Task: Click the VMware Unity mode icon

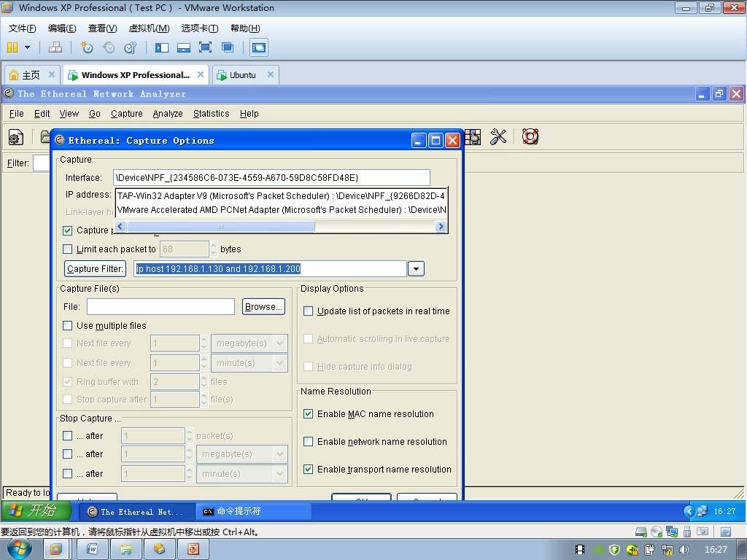Action: pos(228,47)
